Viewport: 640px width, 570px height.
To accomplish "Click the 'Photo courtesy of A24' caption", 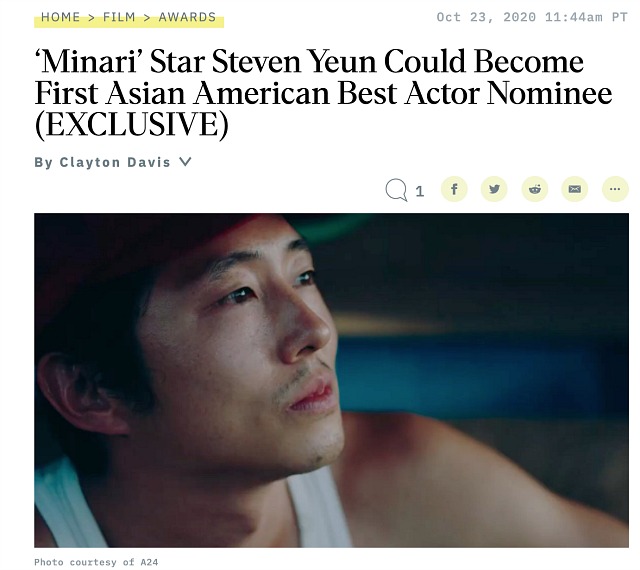I will click(98, 562).
